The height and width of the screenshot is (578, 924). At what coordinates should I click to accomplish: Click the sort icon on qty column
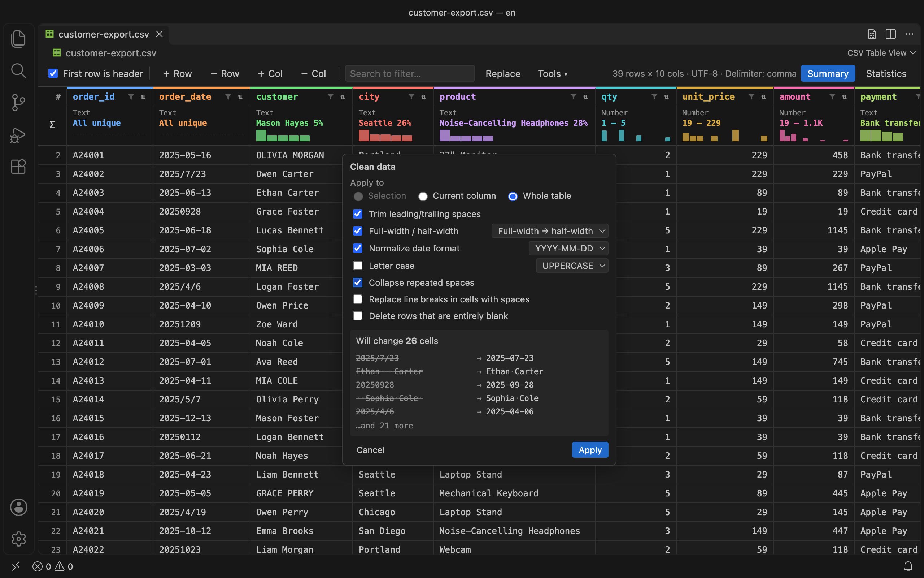coord(666,97)
